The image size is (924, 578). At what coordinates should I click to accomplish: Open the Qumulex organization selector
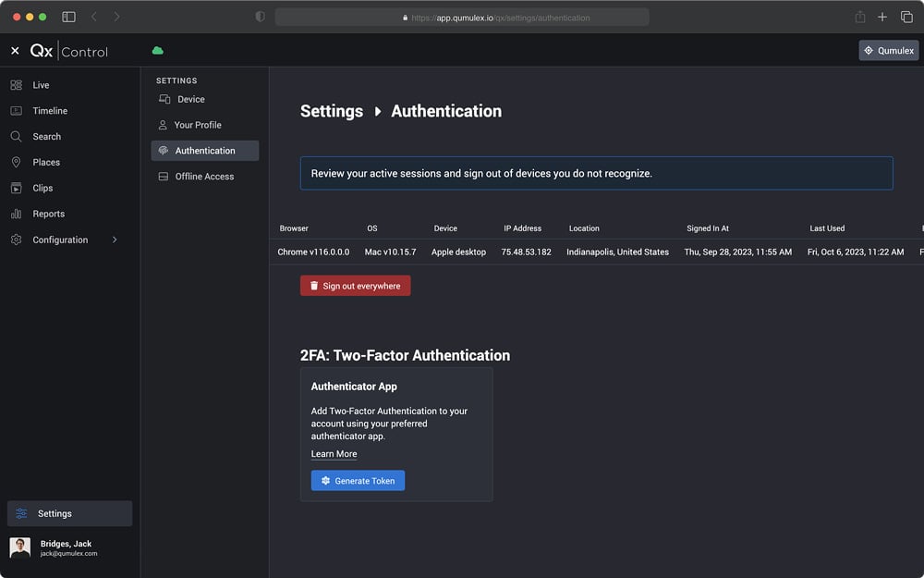[888, 51]
